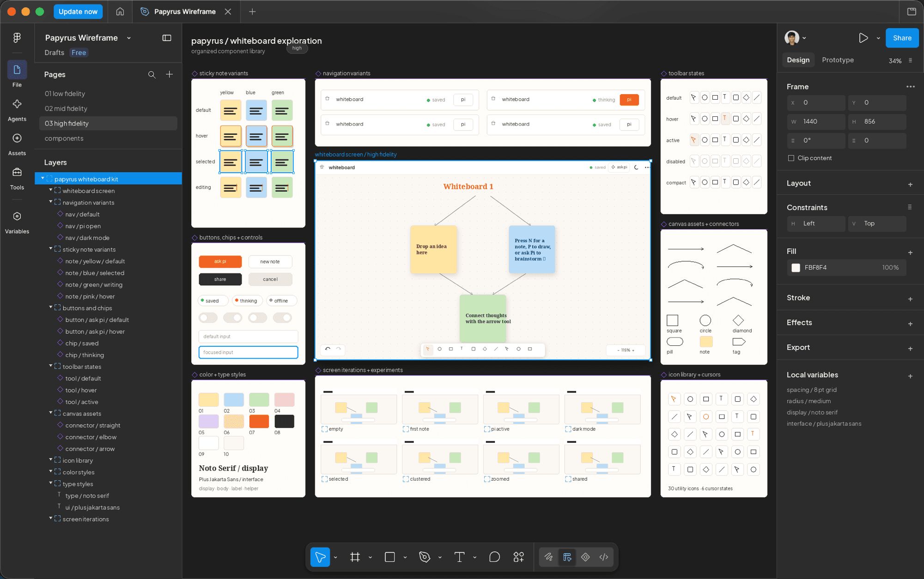Open play options dropdown next to Present
The height and width of the screenshot is (579, 924).
pyautogui.click(x=878, y=38)
